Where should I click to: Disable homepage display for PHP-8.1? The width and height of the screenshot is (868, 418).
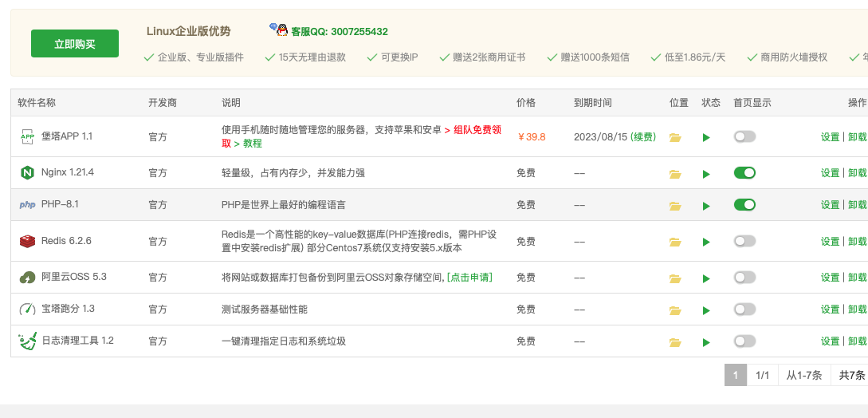point(744,204)
